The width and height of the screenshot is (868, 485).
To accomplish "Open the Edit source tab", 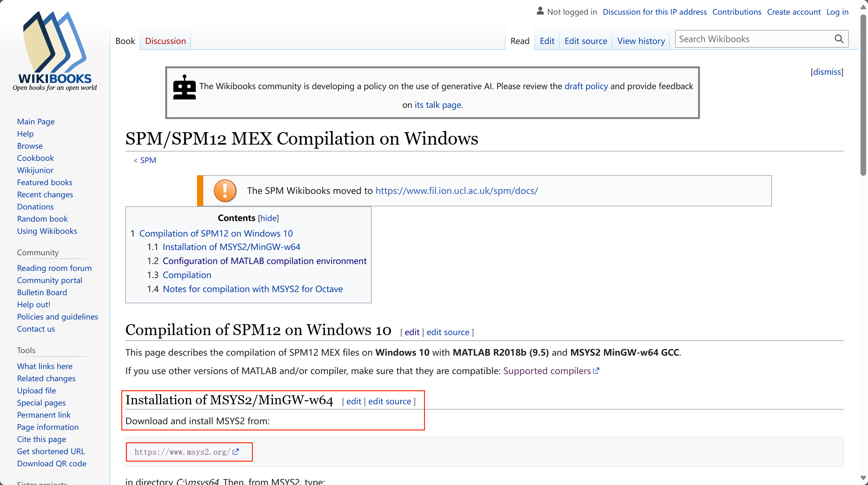I will point(586,41).
